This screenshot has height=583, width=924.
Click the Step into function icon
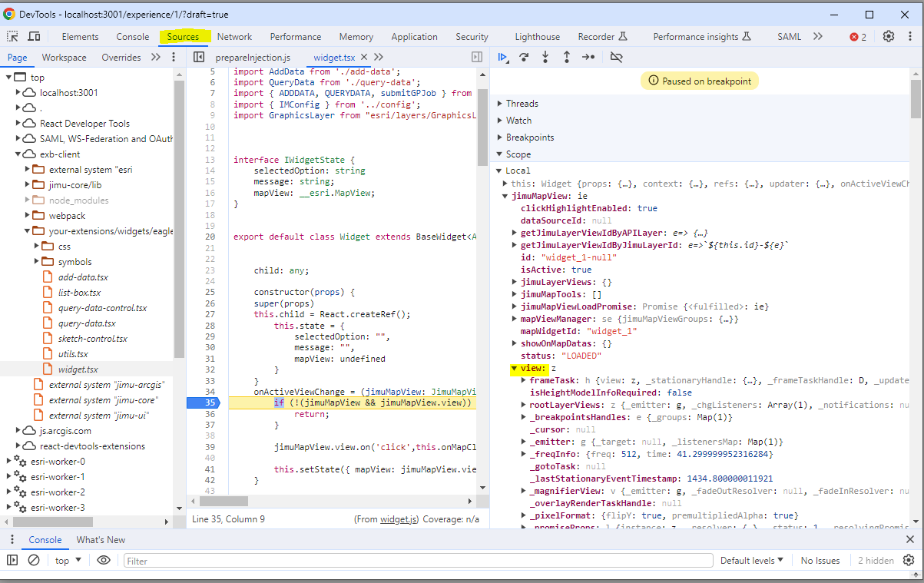tap(545, 57)
